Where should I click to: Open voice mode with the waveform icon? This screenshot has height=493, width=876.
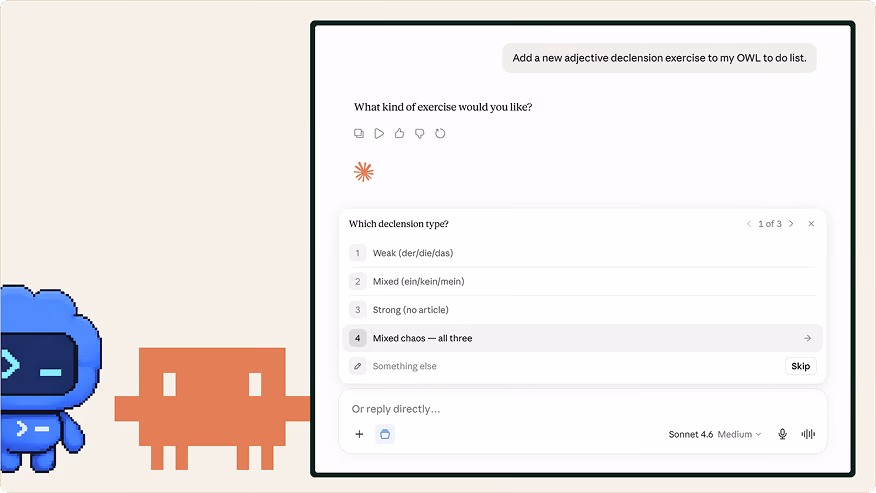pyautogui.click(x=808, y=434)
